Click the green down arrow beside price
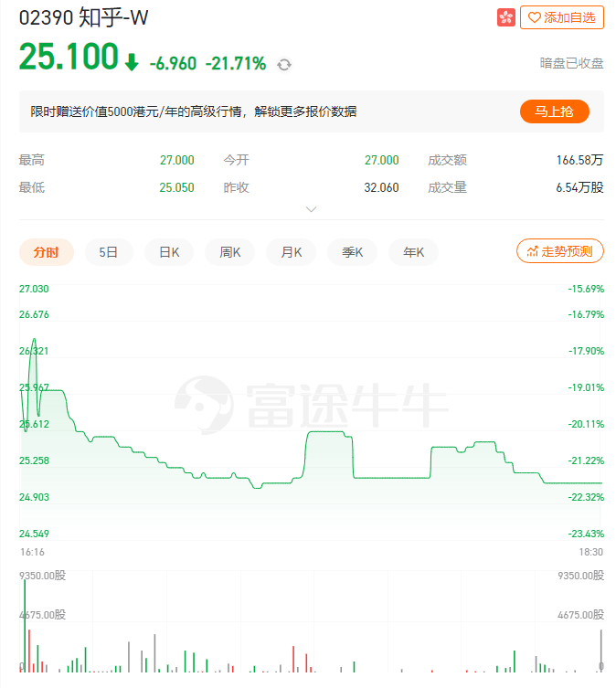 (132, 62)
